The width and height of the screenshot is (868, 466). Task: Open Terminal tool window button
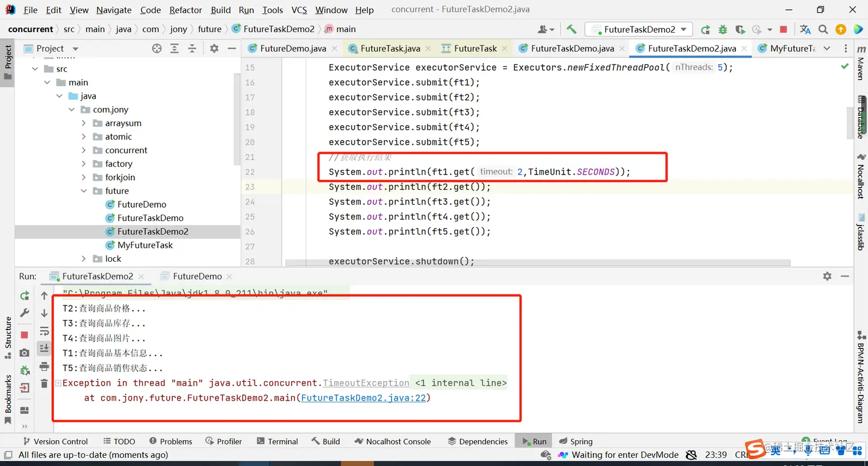[x=277, y=441]
